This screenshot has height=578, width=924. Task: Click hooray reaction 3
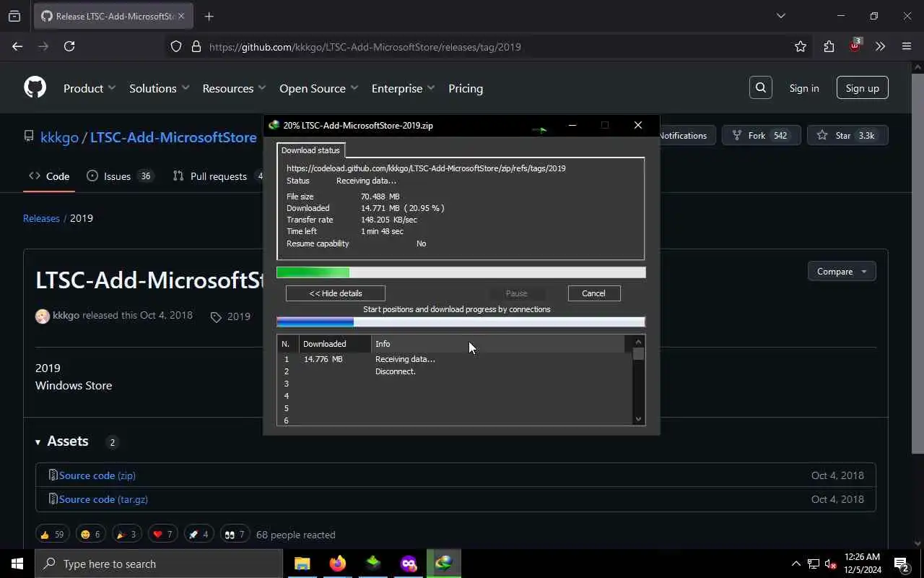pos(126,535)
